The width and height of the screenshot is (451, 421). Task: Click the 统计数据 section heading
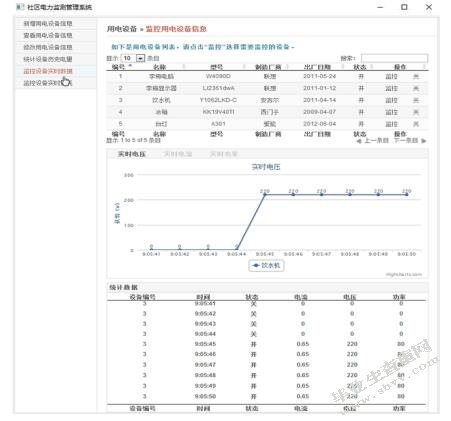click(124, 287)
